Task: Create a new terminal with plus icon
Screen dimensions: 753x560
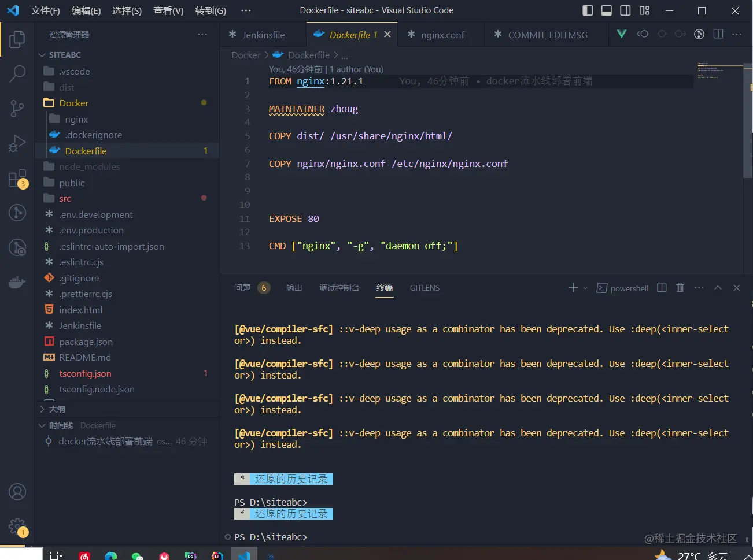Action: point(573,288)
